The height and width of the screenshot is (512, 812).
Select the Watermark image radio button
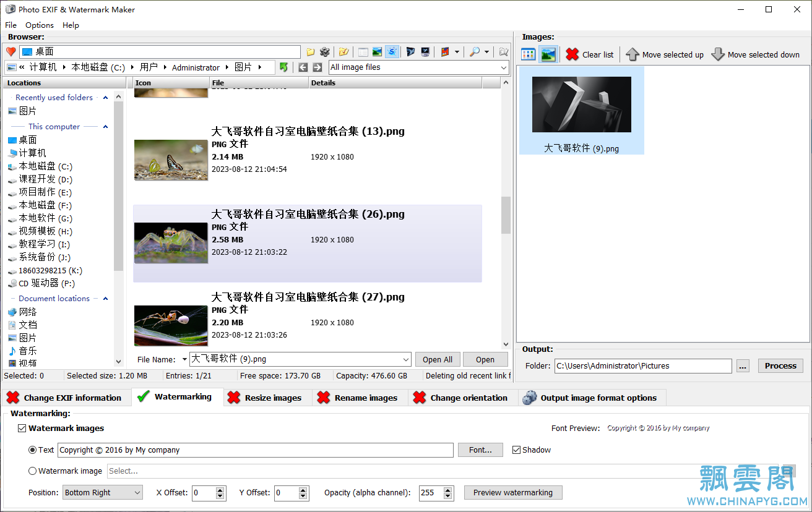33,471
